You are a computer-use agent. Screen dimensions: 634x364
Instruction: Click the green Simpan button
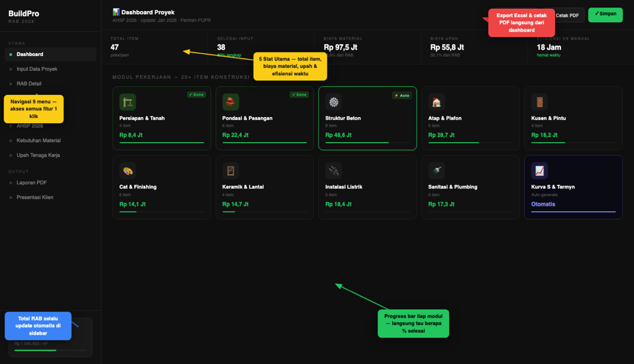[605, 15]
